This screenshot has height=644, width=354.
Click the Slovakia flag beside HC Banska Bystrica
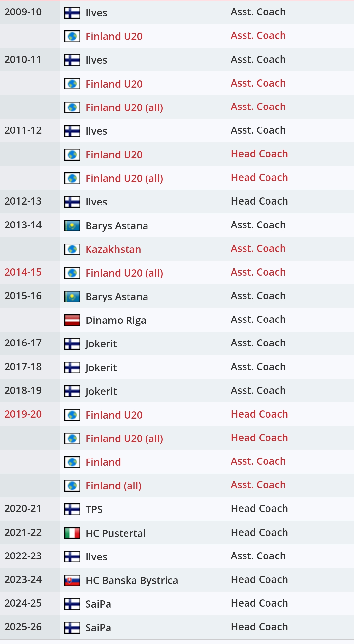coord(72,580)
